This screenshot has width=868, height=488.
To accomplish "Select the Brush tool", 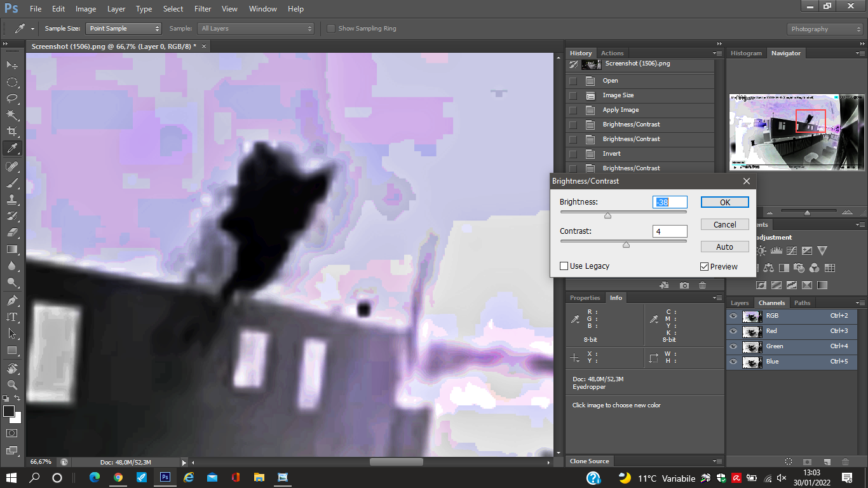I will [12, 183].
